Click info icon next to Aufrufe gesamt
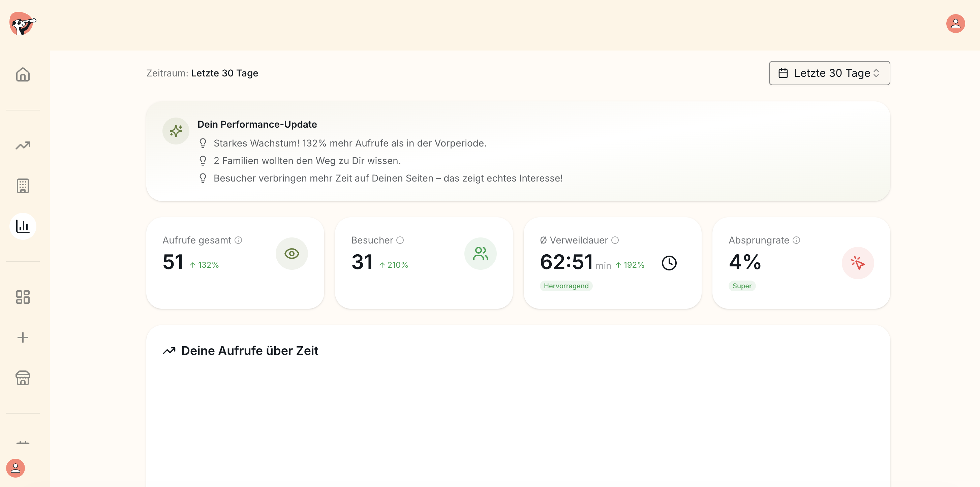Screen dimensions: 980x487 (238, 240)
